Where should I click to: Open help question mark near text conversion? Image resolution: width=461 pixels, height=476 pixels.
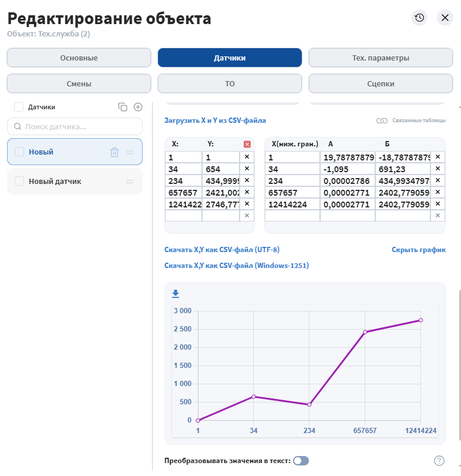coord(439,461)
